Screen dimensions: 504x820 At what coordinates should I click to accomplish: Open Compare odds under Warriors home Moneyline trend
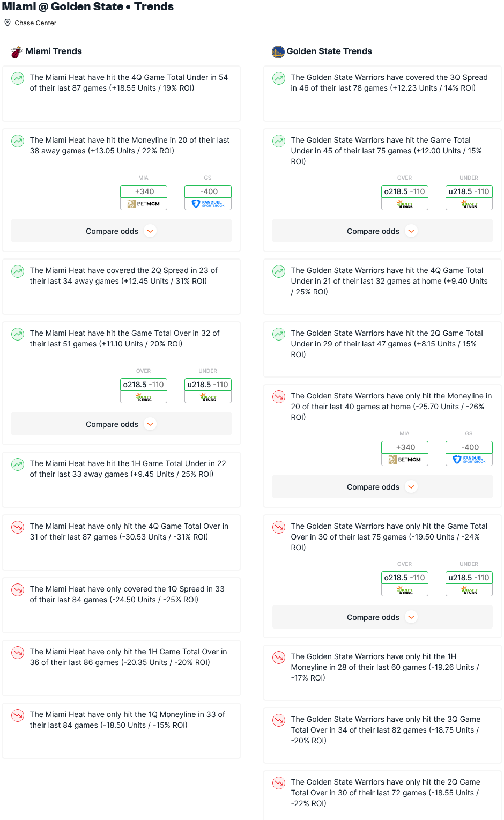(x=382, y=487)
